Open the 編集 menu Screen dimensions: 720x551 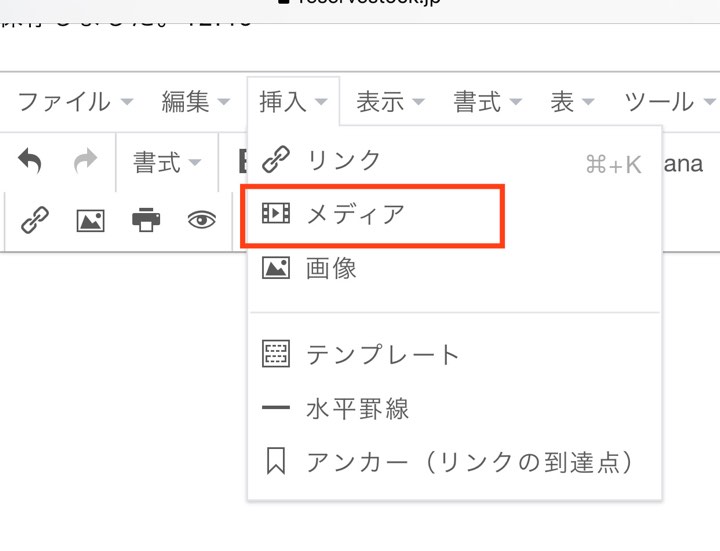pos(196,101)
